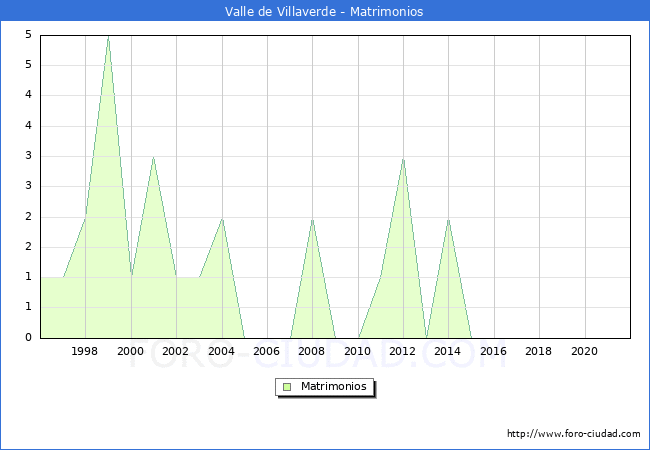This screenshot has height=450, width=650.
Task: Click the 0 value on the y-axis
Action: [28, 337]
